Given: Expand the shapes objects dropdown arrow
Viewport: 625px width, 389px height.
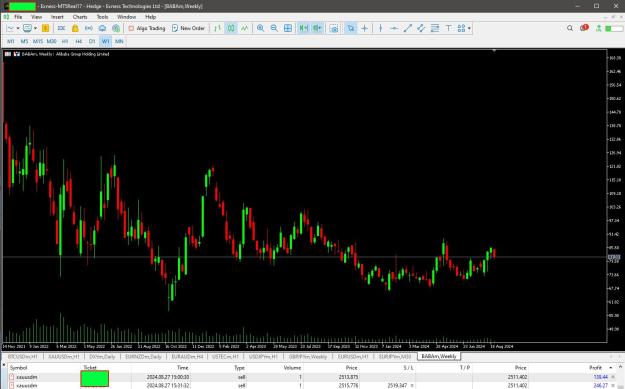Looking at the screenshot, I should [x=469, y=28].
